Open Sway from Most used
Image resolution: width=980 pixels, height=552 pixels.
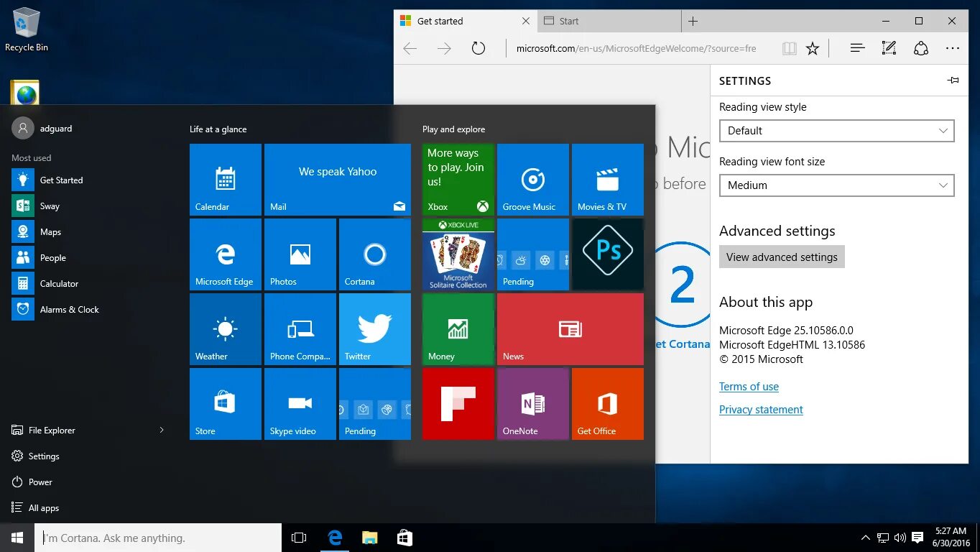[x=91, y=206]
